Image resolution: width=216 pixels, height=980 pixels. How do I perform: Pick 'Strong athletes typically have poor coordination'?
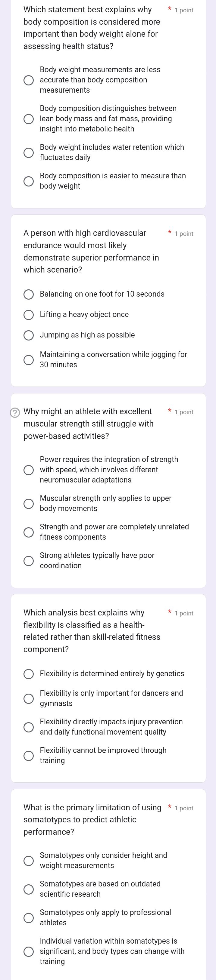(28, 560)
